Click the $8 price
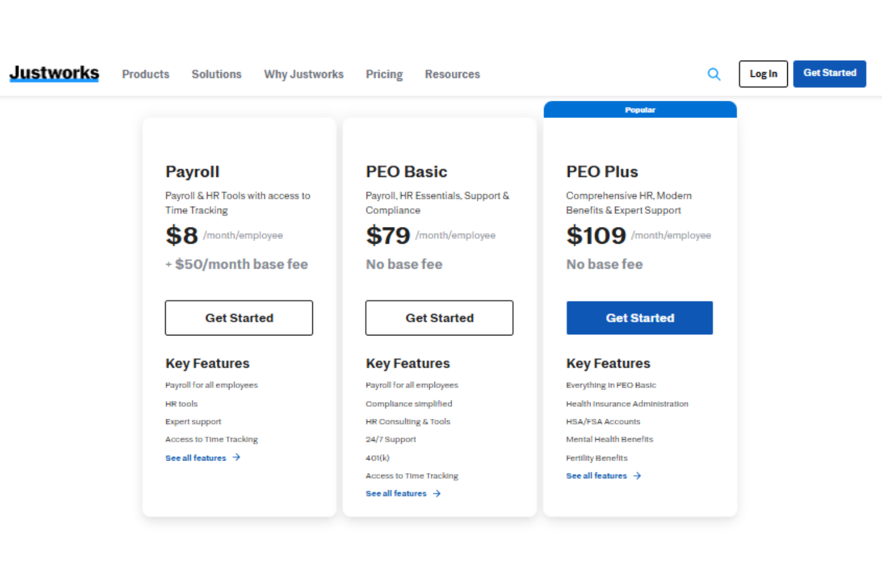 182,235
